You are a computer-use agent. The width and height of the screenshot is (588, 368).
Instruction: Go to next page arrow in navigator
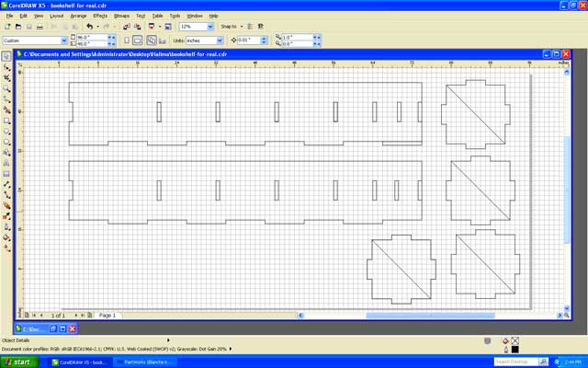76,316
